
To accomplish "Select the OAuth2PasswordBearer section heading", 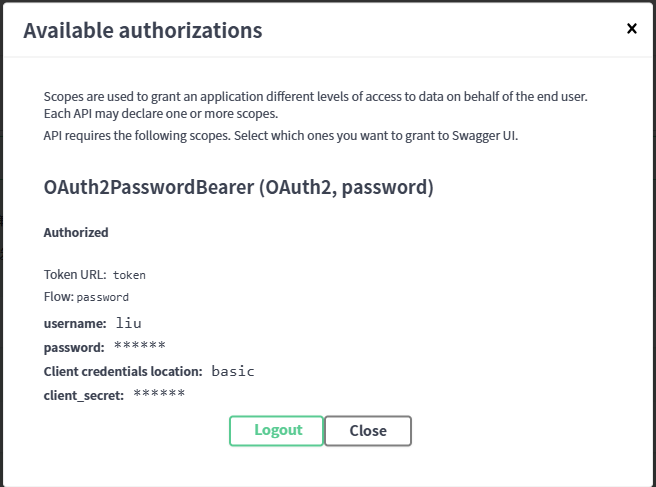I will (x=238, y=187).
